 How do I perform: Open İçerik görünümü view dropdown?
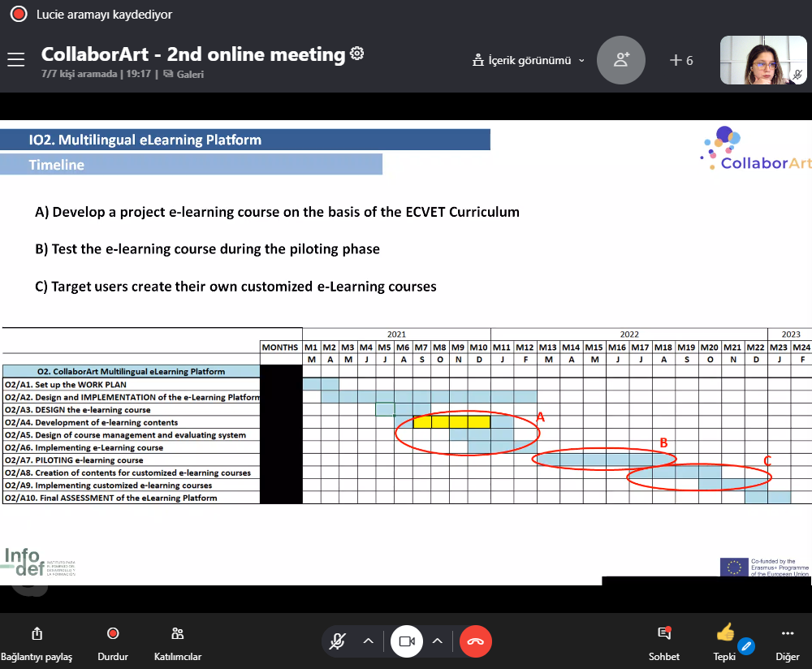(529, 60)
